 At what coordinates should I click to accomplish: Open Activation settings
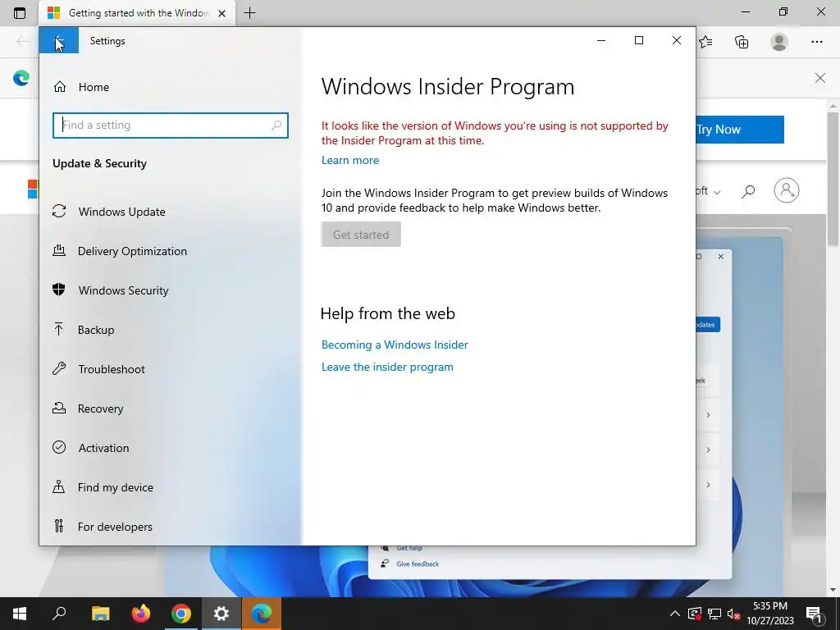click(171, 448)
